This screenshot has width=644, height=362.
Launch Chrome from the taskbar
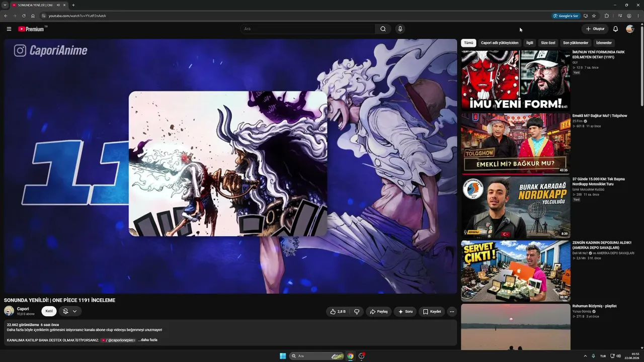pyautogui.click(x=350, y=356)
